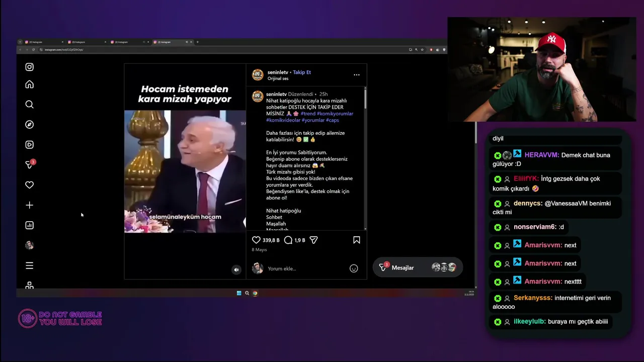Click the Instagram logo in the sidebar
644x362 pixels.
tap(29, 67)
